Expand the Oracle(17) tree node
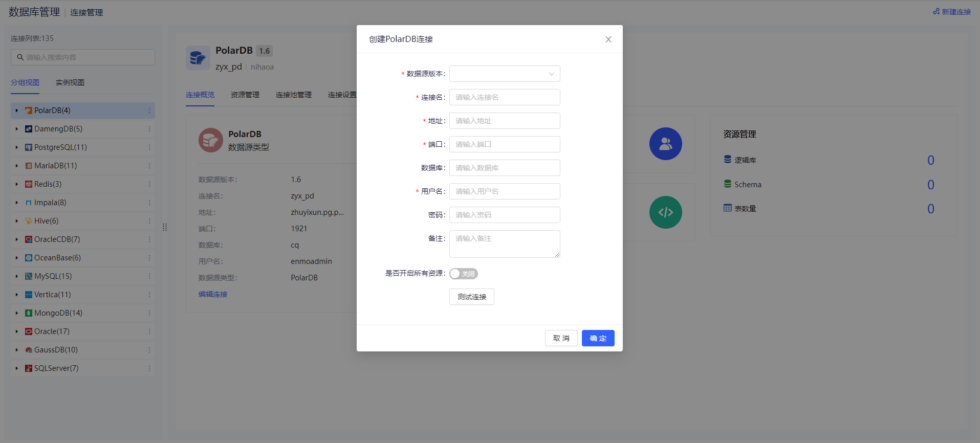Image resolution: width=980 pixels, height=443 pixels. point(17,331)
